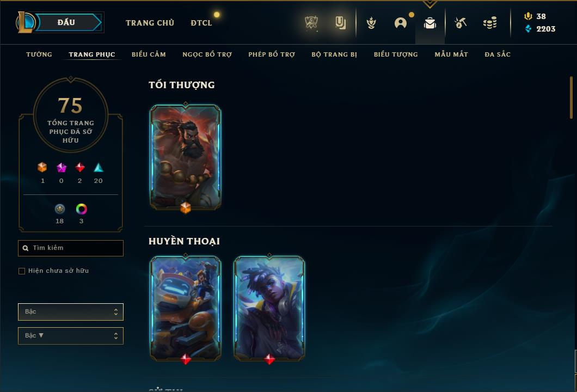577x392 pixels.
Task: Switch to the TƯỚNG tab
Action: (39, 54)
